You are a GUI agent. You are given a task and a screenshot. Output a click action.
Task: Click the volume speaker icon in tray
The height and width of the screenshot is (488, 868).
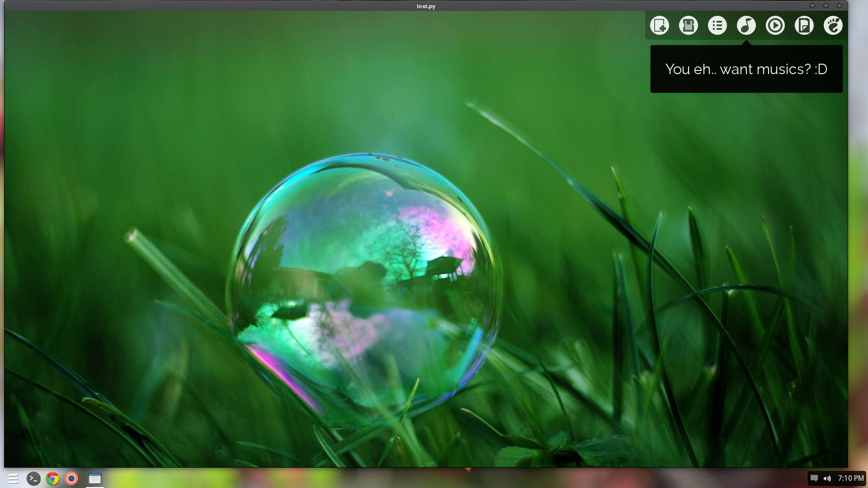(x=827, y=478)
